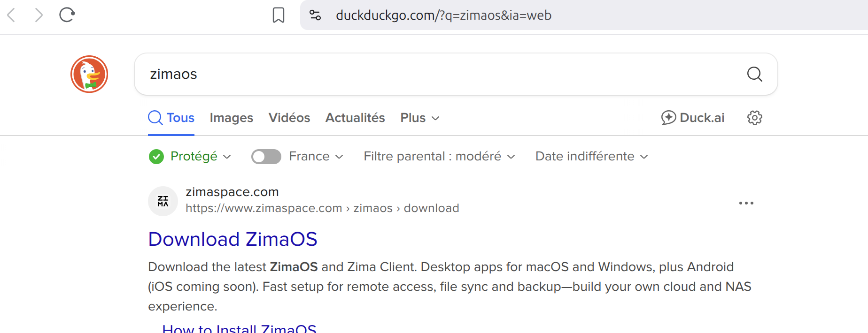Viewport: 868px width, 333px height.
Task: Click the browser forward arrow
Action: 39,15
